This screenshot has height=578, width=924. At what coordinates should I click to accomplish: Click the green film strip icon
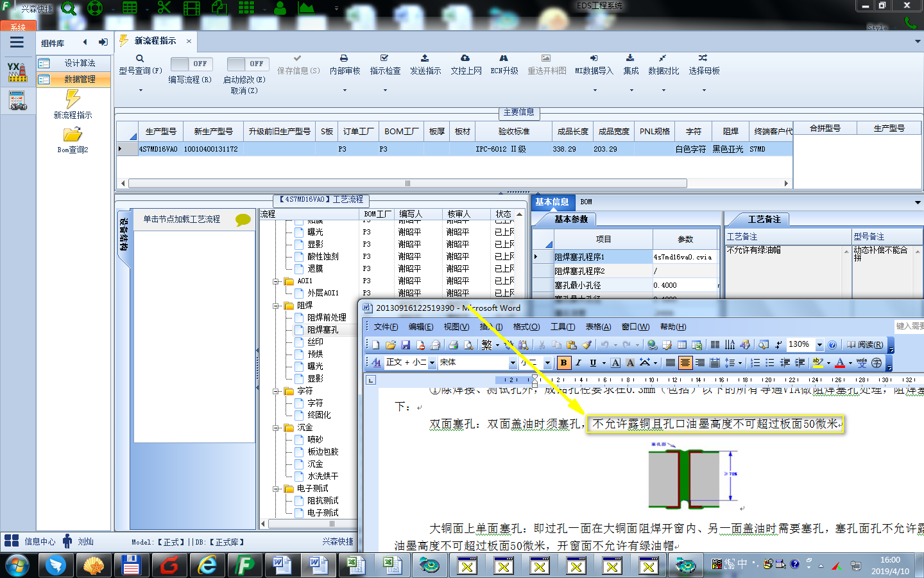pos(191,8)
